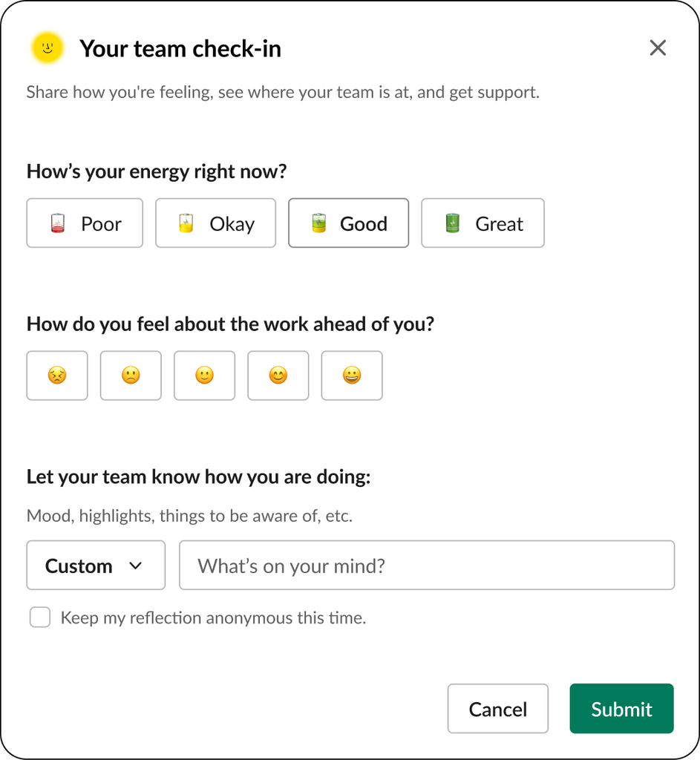This screenshot has height=760, width=700.
Task: Select the yellow Okay battery icon
Action: click(x=186, y=223)
